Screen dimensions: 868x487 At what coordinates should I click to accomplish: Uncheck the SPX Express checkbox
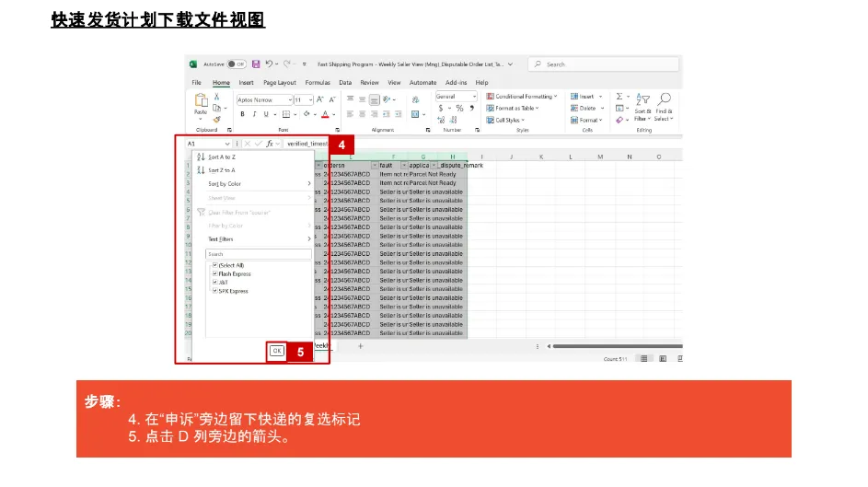click(x=214, y=291)
